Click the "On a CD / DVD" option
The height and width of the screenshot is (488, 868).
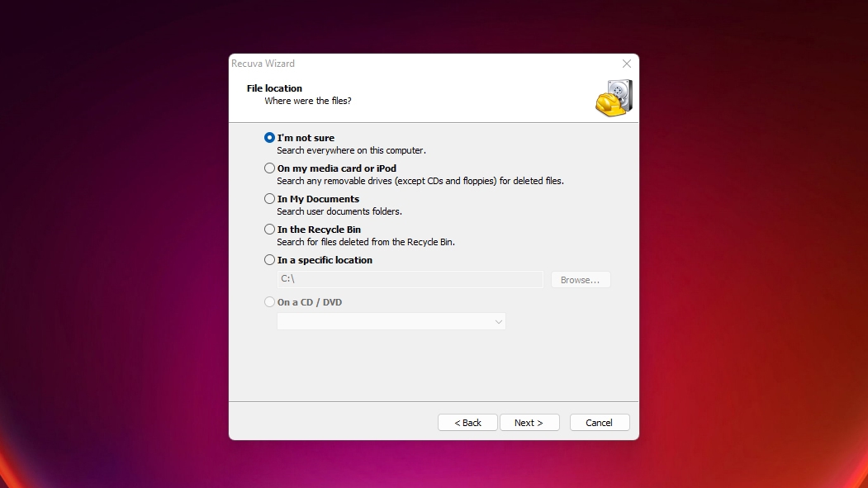(269, 301)
